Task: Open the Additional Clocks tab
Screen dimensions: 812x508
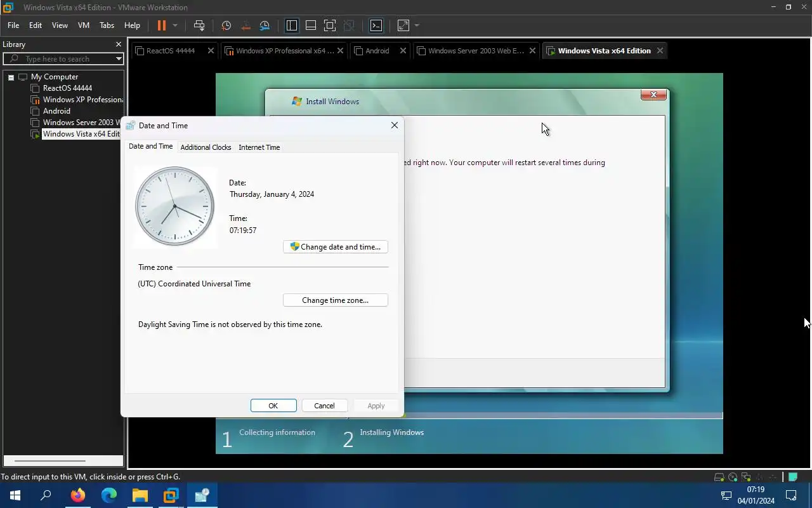Action: coord(206,147)
